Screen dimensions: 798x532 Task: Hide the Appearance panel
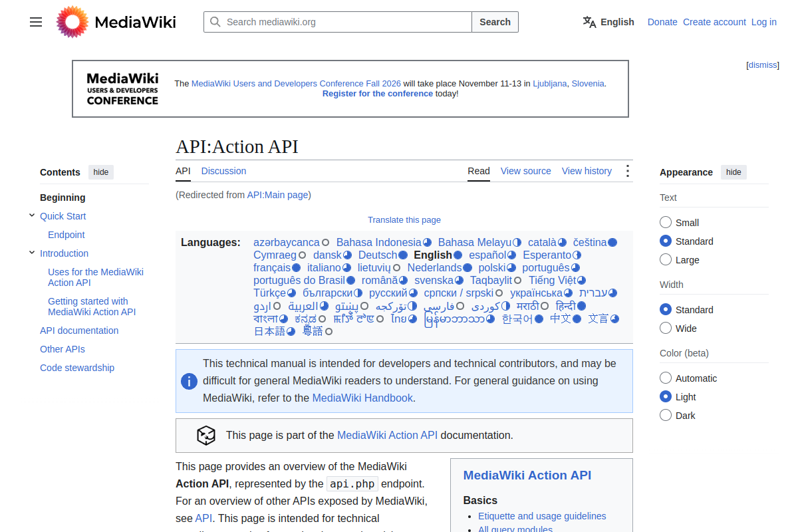(733, 172)
